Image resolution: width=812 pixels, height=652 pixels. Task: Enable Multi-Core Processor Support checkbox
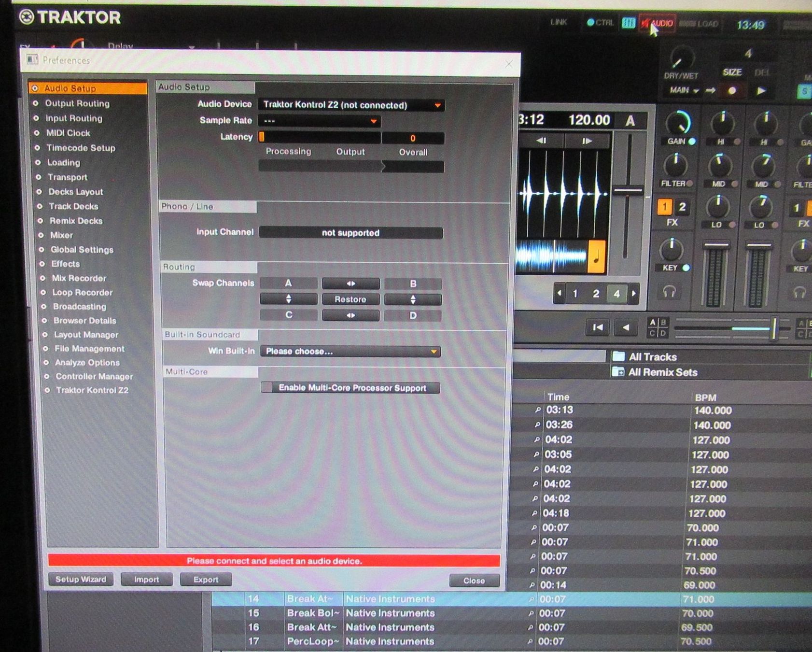[266, 387]
